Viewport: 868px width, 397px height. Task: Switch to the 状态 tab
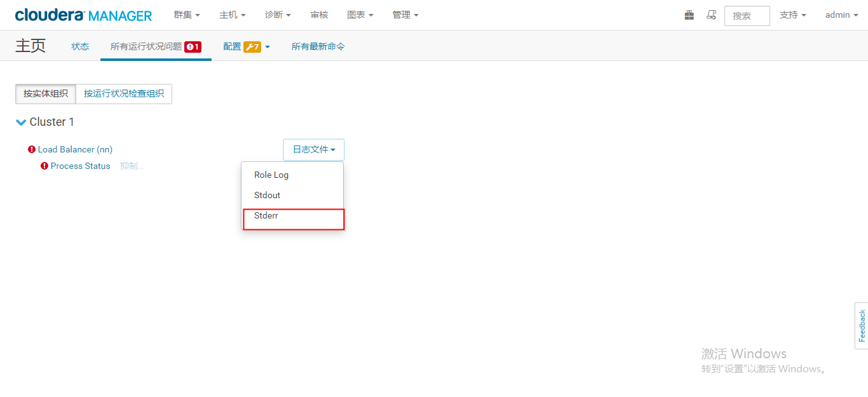(80, 46)
